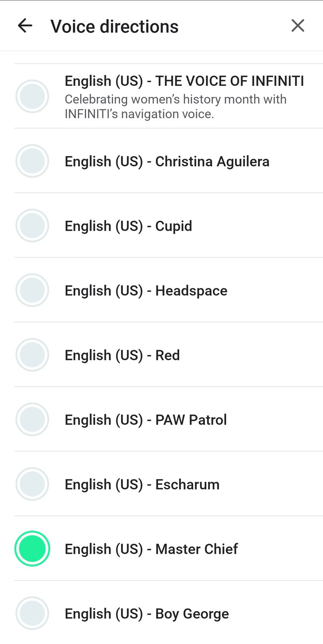Select the Boy George radio button
The width and height of the screenshot is (323, 644).
pyautogui.click(x=32, y=613)
